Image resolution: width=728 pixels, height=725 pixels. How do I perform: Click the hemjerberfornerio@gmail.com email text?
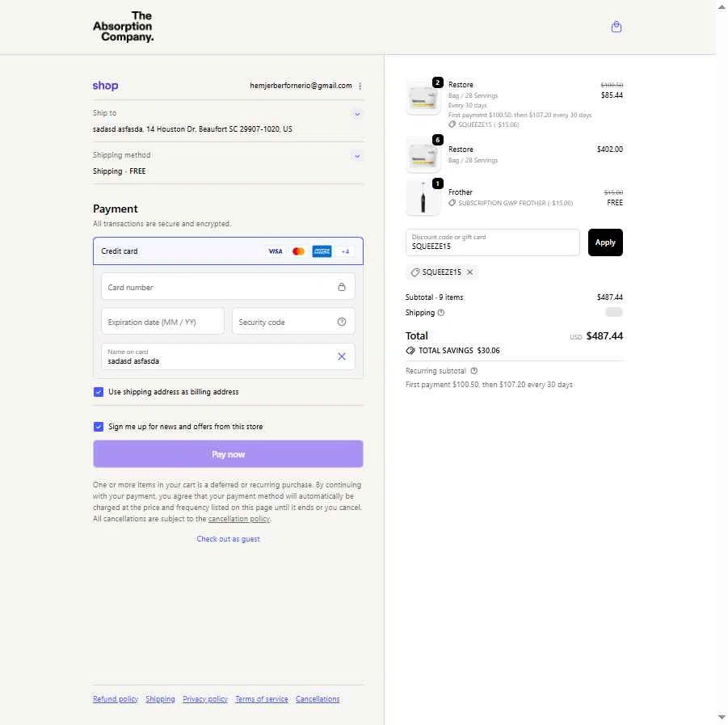click(x=301, y=86)
